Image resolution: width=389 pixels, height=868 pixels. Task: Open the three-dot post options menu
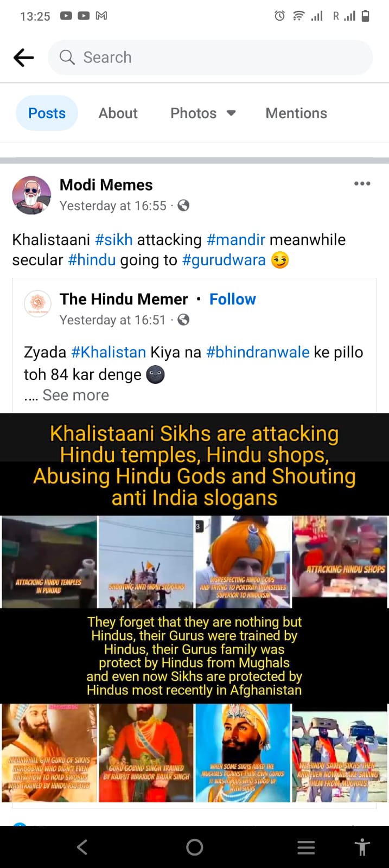pyautogui.click(x=362, y=183)
